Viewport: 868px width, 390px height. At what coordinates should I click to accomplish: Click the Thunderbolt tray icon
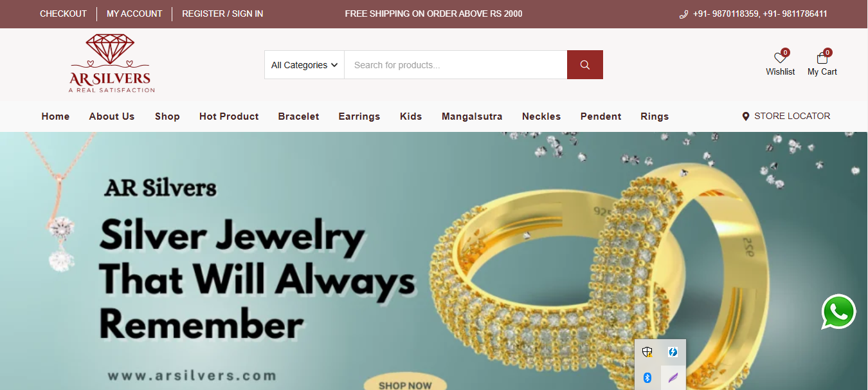click(x=673, y=352)
